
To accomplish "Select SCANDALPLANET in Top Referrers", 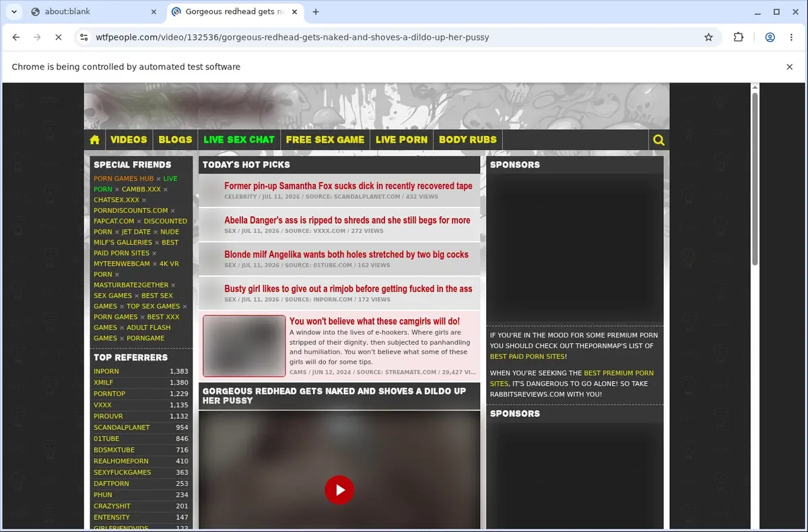I will [x=122, y=428].
